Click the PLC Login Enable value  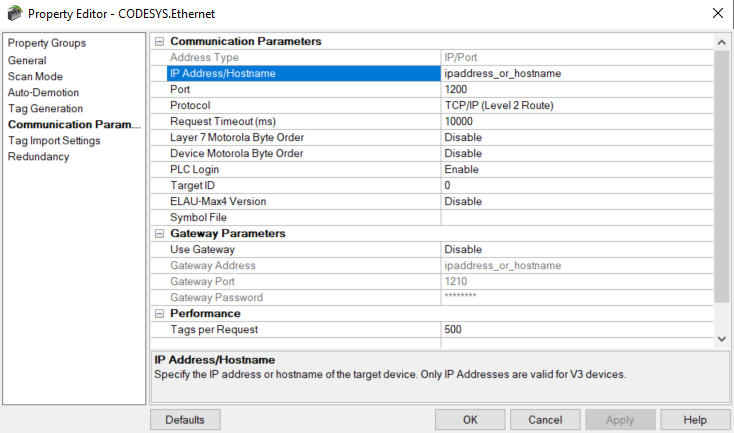click(x=577, y=170)
